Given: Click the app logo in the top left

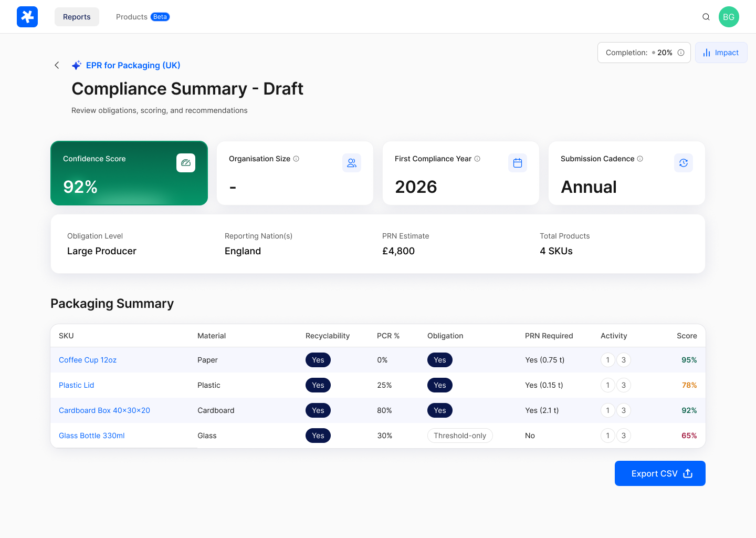Looking at the screenshot, I should 27,17.
